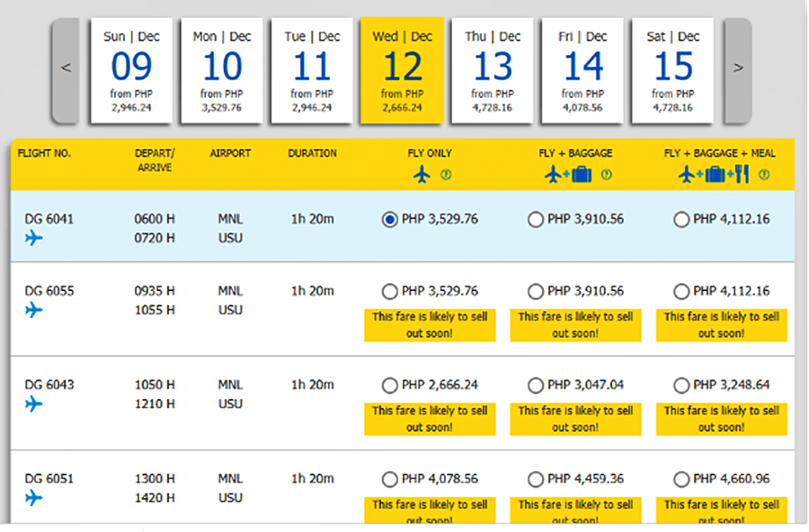Click help icon beside Fly + Baggage + Meal
Screen dimensions: 809x532
click(x=764, y=174)
